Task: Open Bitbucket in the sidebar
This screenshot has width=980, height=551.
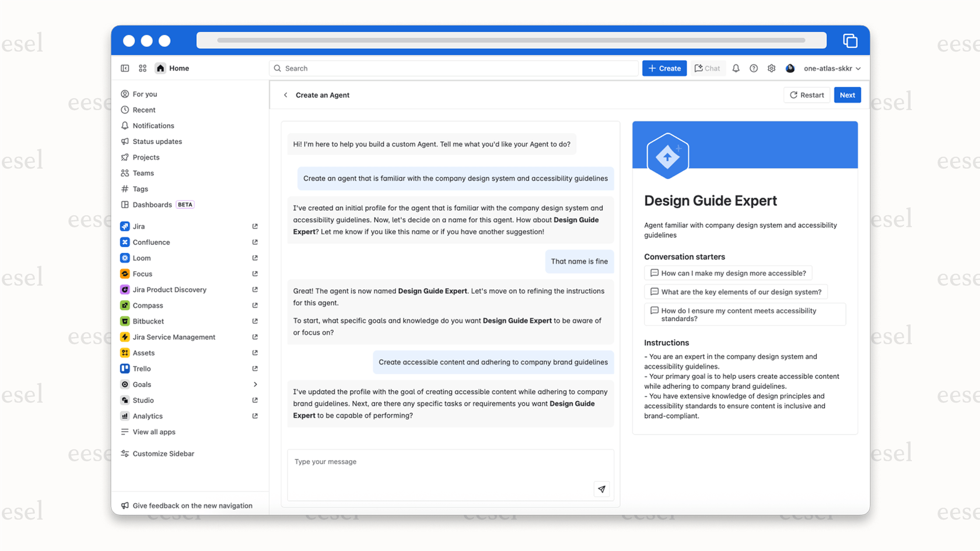Action: click(x=148, y=321)
